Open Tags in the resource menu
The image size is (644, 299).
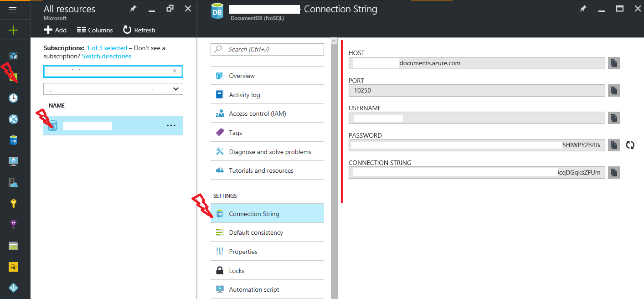coord(267,133)
